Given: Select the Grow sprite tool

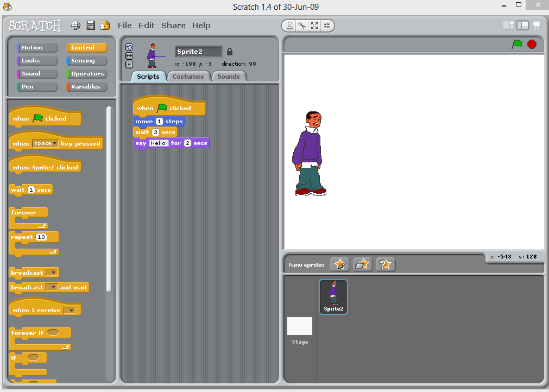Looking at the screenshot, I should point(314,26).
